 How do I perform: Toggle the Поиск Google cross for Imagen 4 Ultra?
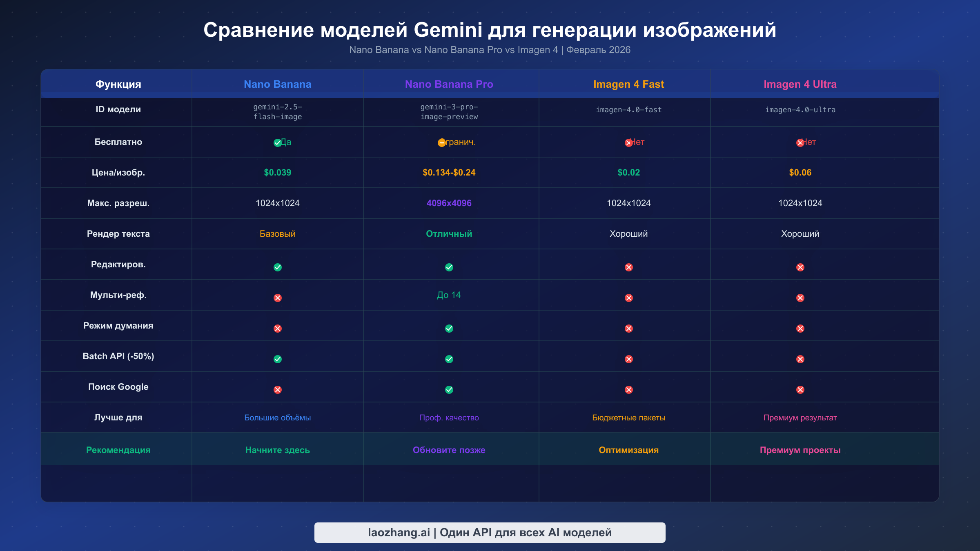tap(800, 389)
